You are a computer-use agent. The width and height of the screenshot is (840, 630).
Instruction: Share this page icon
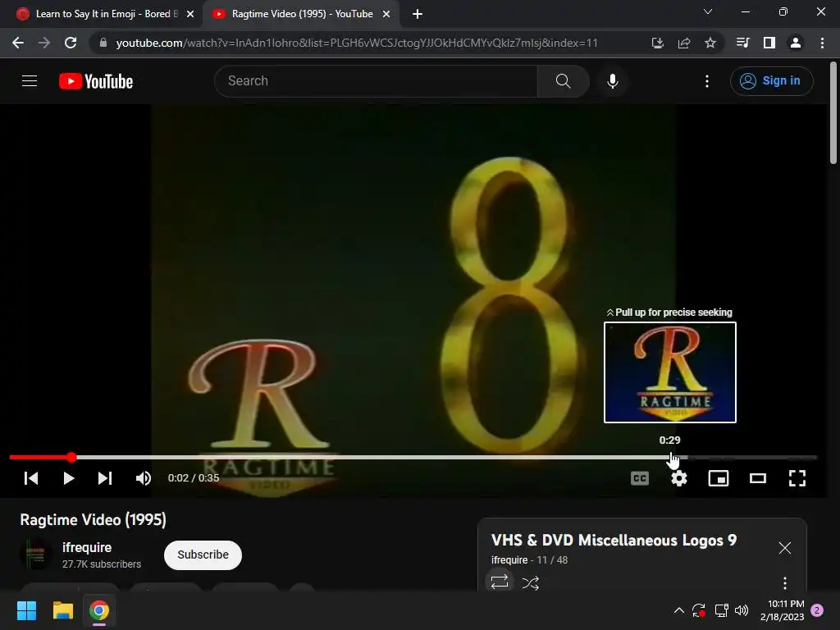point(684,43)
